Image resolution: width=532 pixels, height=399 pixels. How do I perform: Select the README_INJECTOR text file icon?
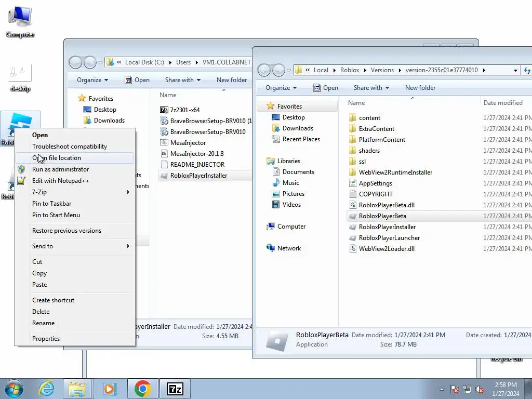164,165
